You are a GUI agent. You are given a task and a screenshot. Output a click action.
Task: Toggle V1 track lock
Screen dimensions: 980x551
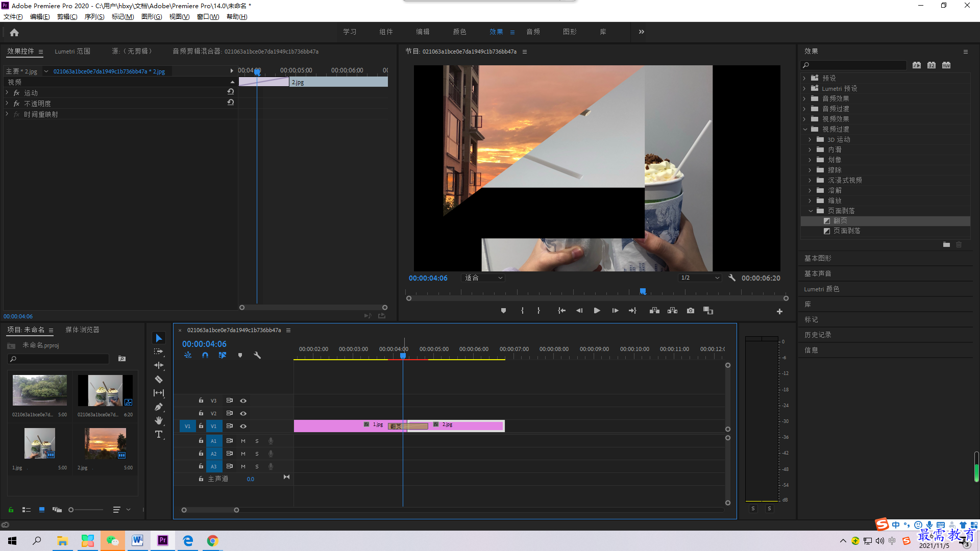(x=201, y=426)
